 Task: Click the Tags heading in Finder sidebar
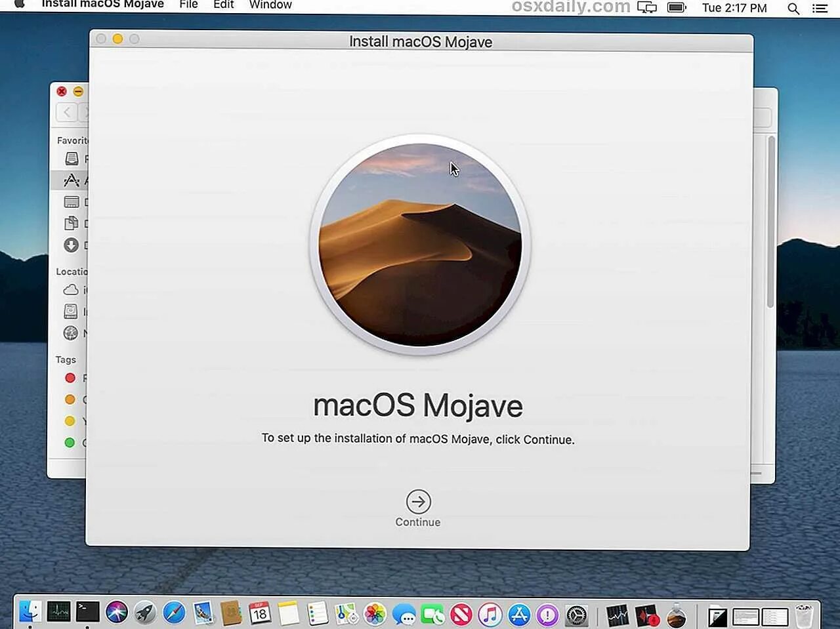66,359
